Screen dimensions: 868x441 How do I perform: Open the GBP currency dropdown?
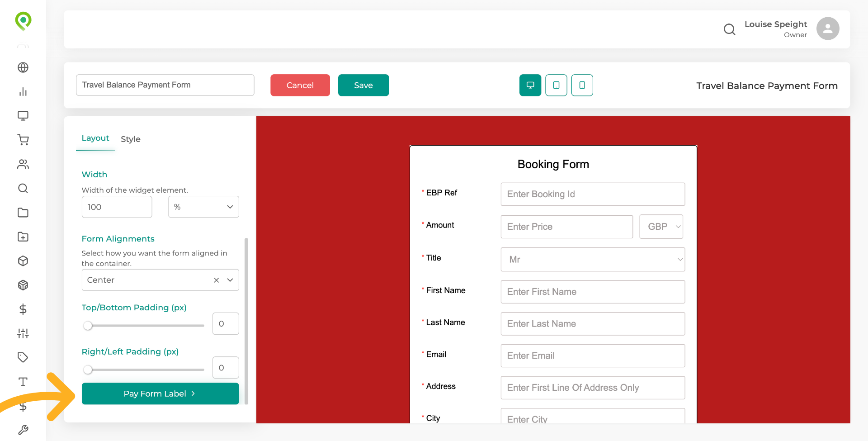pyautogui.click(x=661, y=227)
